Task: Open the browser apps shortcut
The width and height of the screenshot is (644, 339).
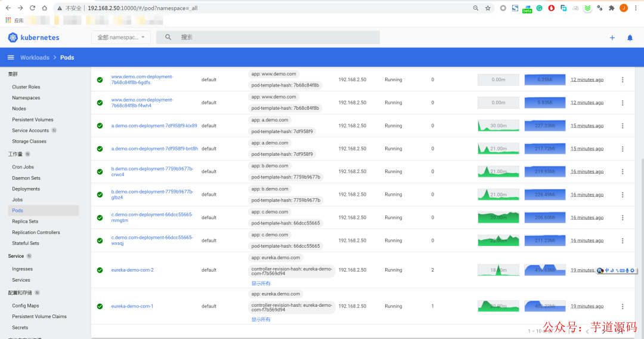Action: (x=14, y=20)
